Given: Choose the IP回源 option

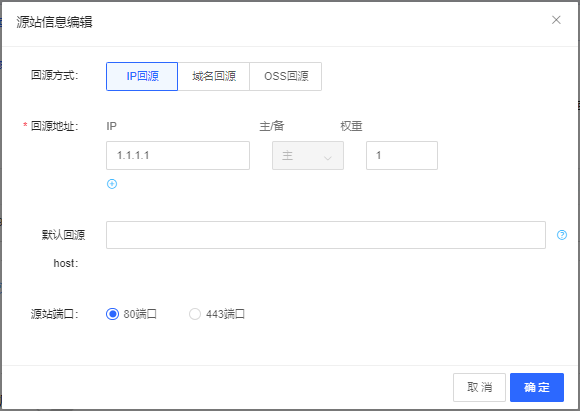Looking at the screenshot, I should [142, 76].
